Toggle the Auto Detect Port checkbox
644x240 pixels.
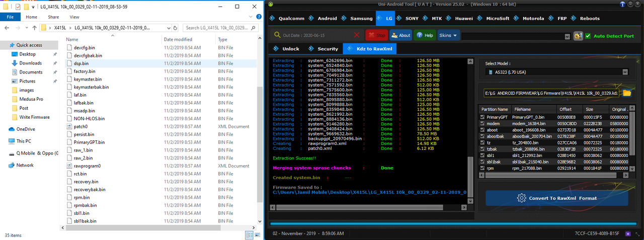coord(588,36)
